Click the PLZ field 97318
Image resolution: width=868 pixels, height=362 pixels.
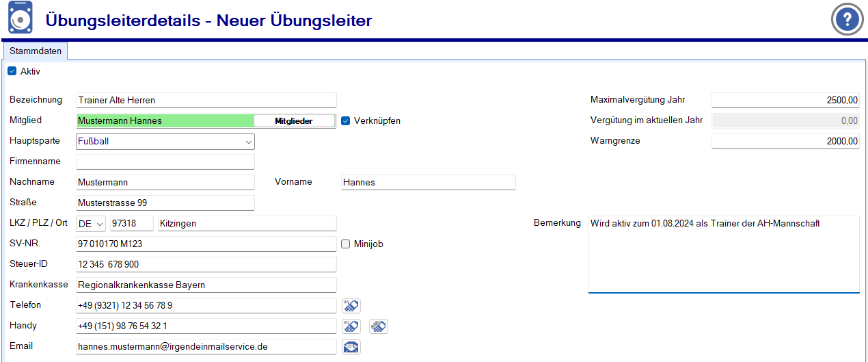pyautogui.click(x=132, y=224)
